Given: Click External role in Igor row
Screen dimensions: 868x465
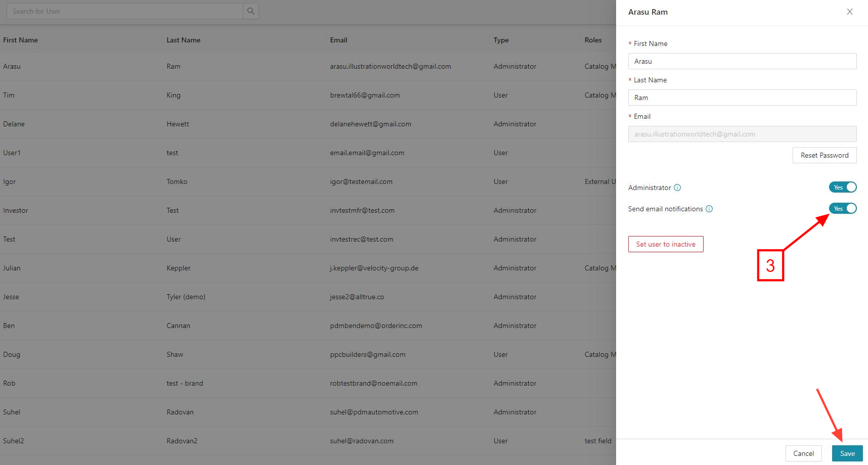Looking at the screenshot, I should [600, 181].
